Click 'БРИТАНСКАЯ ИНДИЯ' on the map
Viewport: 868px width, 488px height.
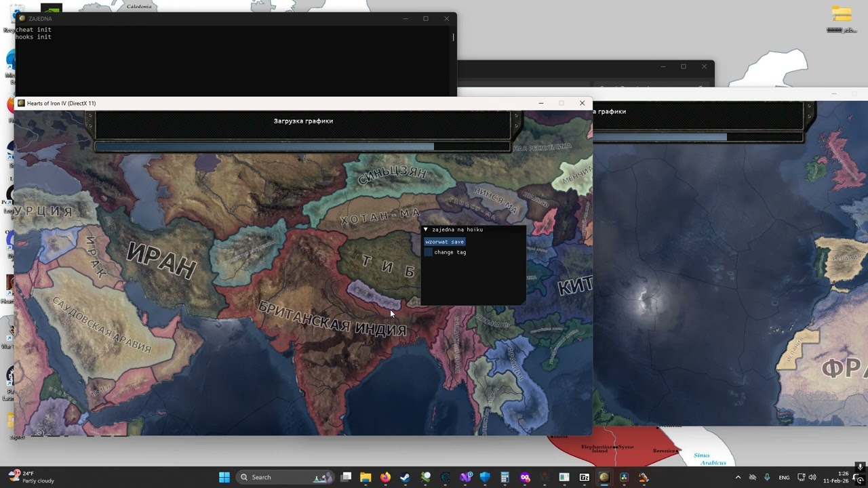332,319
